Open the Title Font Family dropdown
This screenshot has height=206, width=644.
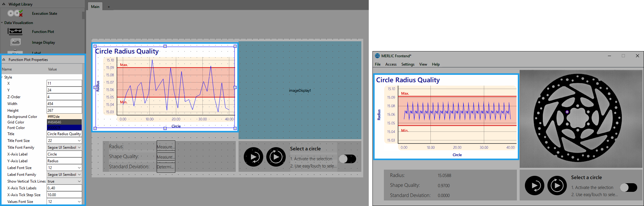click(x=79, y=147)
